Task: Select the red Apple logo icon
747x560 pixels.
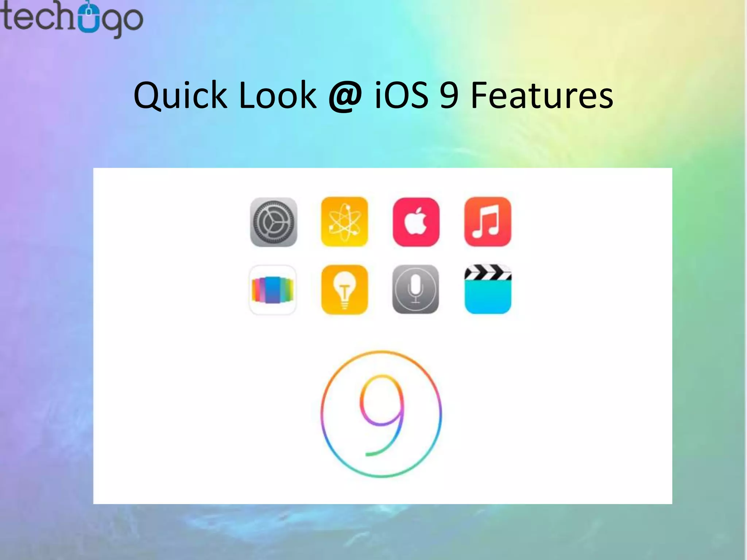Action: point(416,222)
